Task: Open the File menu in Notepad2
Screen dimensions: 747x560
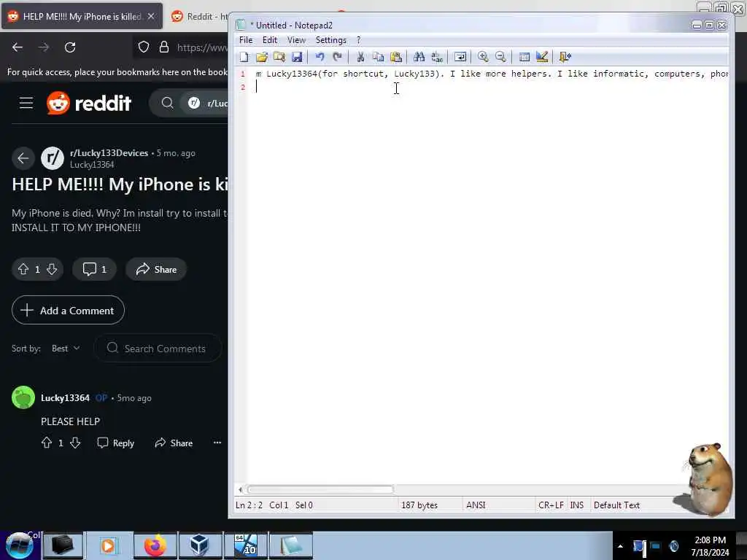Action: (x=246, y=40)
